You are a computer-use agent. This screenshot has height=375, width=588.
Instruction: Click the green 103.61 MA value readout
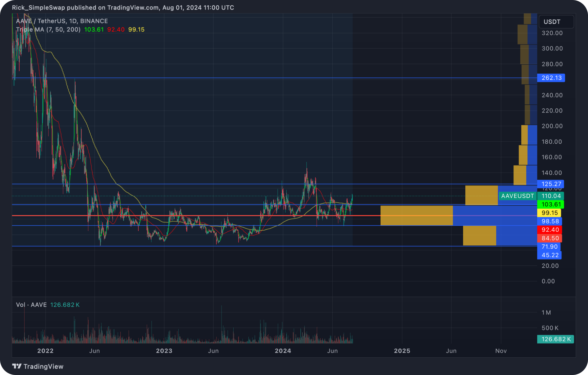click(x=94, y=29)
